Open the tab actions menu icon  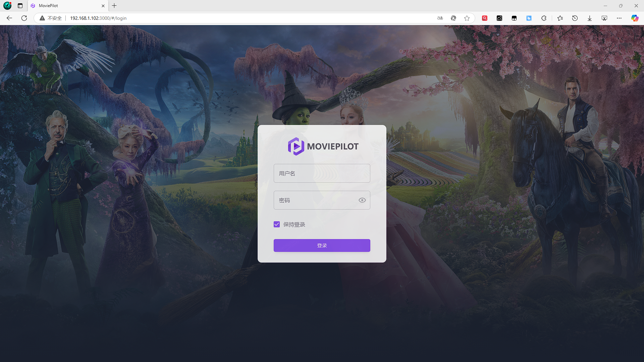(x=20, y=6)
